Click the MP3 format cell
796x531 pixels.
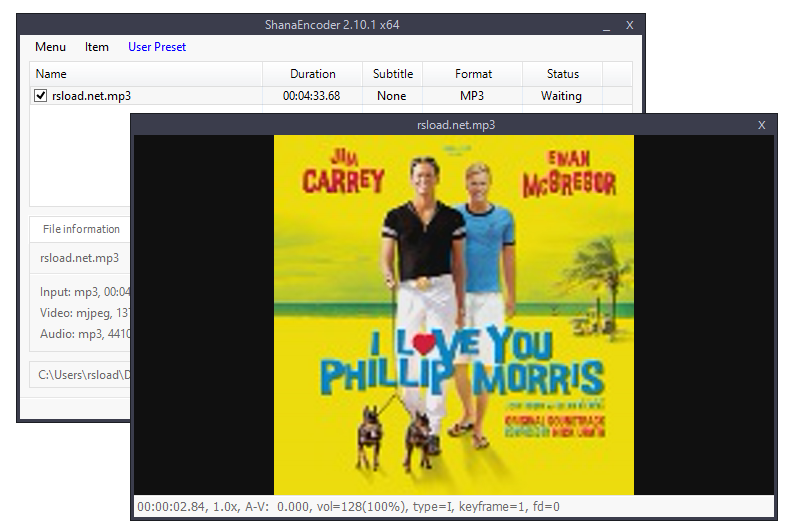472,96
